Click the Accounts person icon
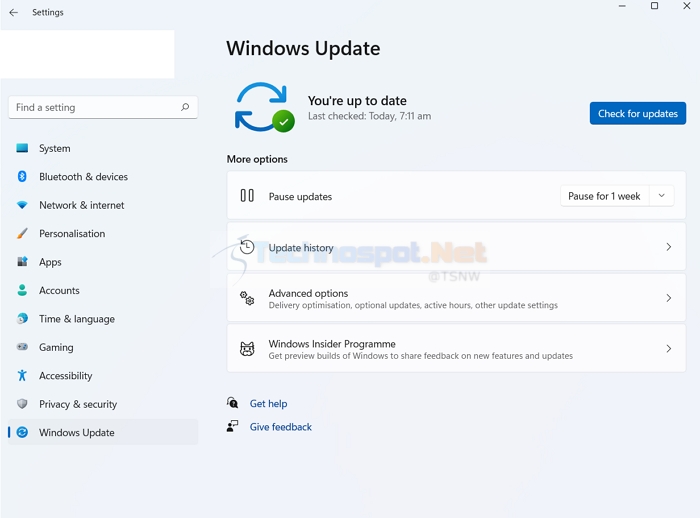The height and width of the screenshot is (518, 700). coord(22,290)
